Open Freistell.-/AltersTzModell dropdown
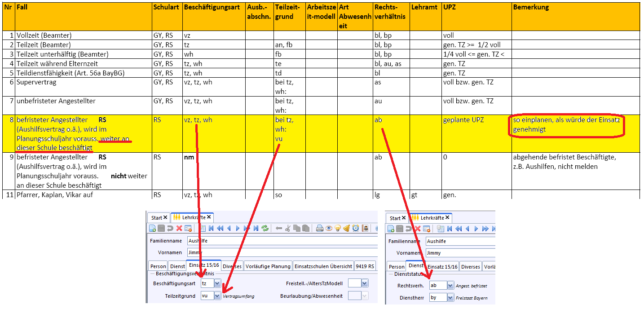Viewport: 644px width, 331px height. point(365,283)
